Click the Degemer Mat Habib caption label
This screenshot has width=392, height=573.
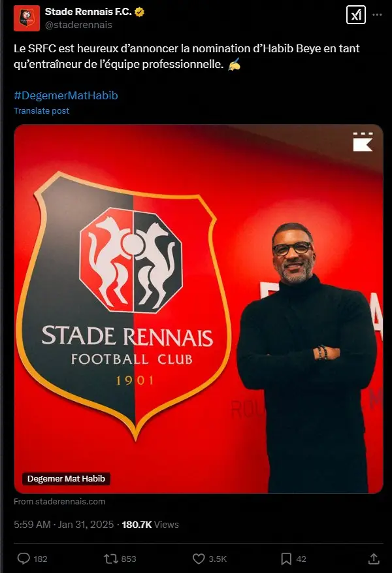66,479
